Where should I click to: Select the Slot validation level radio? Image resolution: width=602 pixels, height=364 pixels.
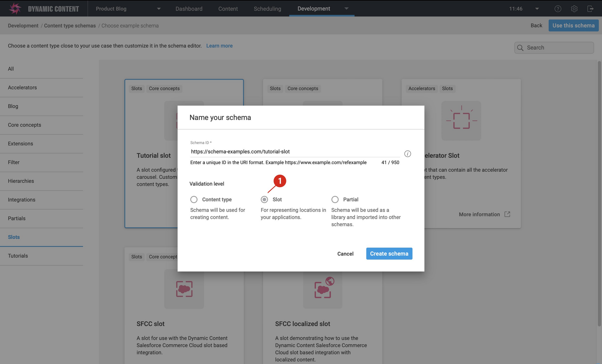(264, 200)
